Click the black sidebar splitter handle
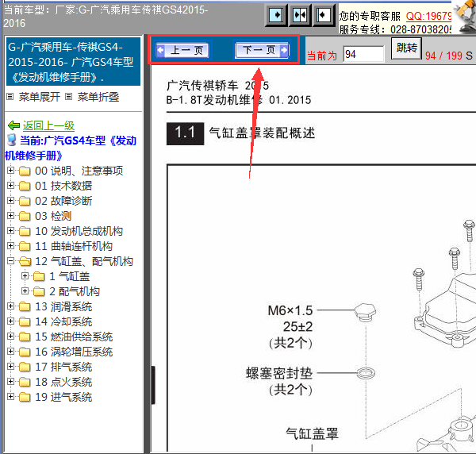 [x=153, y=385]
